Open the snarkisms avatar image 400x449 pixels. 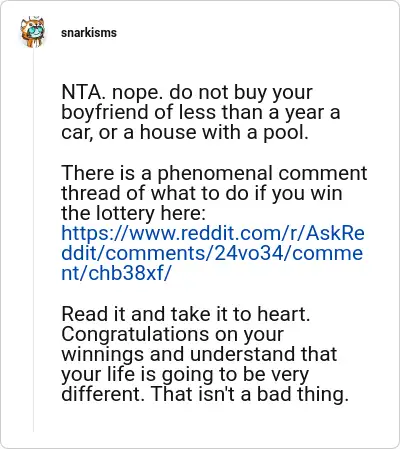tap(32, 32)
